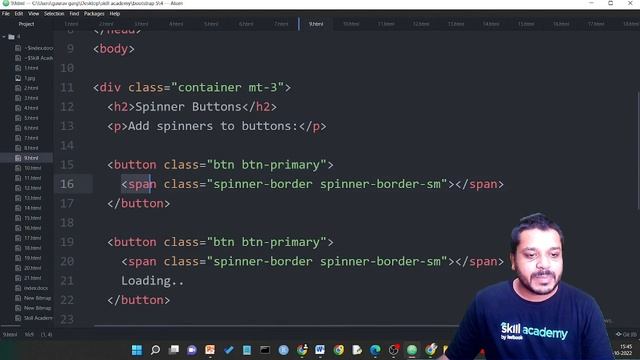Open the Teams Chat taskbar icon

[192, 350]
